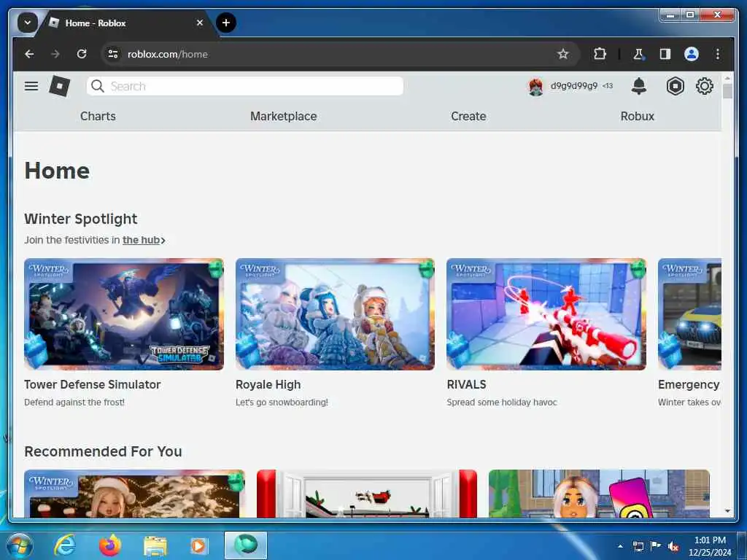747x560 pixels.
Task: Click "Spread some holiday havoc" text
Action: [502, 402]
